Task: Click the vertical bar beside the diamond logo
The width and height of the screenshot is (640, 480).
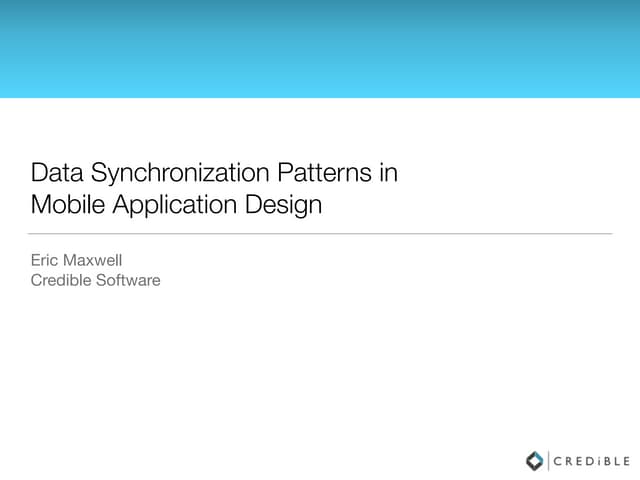Action: (549, 461)
